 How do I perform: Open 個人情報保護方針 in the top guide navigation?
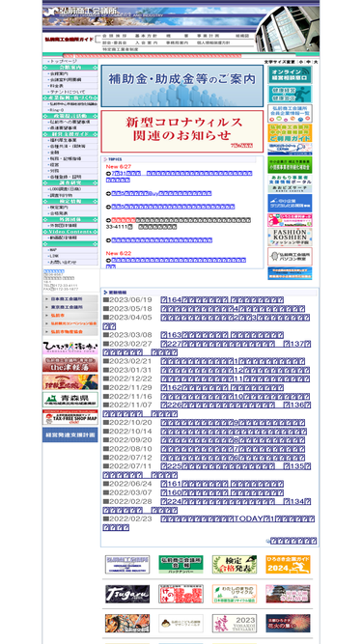coord(213,42)
